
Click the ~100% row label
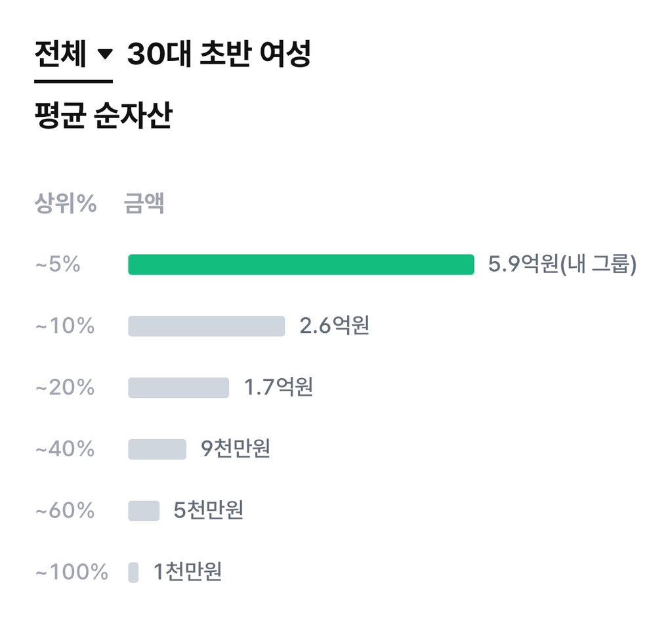point(71,572)
